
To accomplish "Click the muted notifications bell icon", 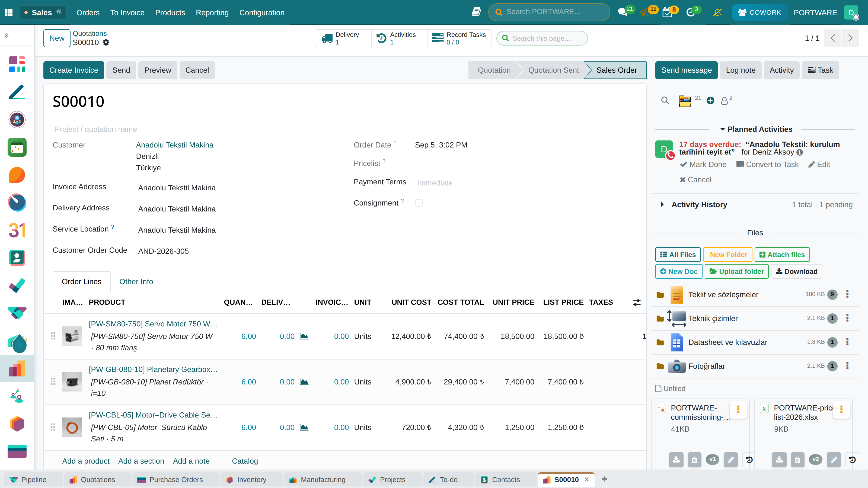I will coord(717,12).
